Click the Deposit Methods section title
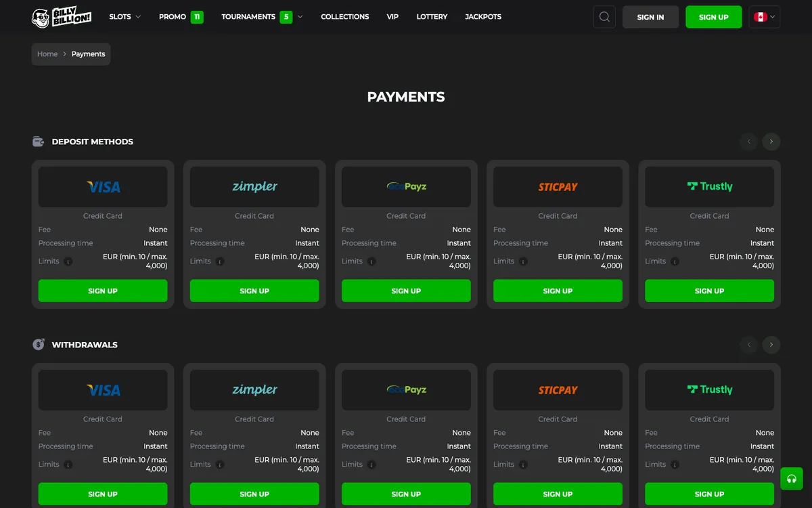The width and height of the screenshot is (812, 508). 93,142
